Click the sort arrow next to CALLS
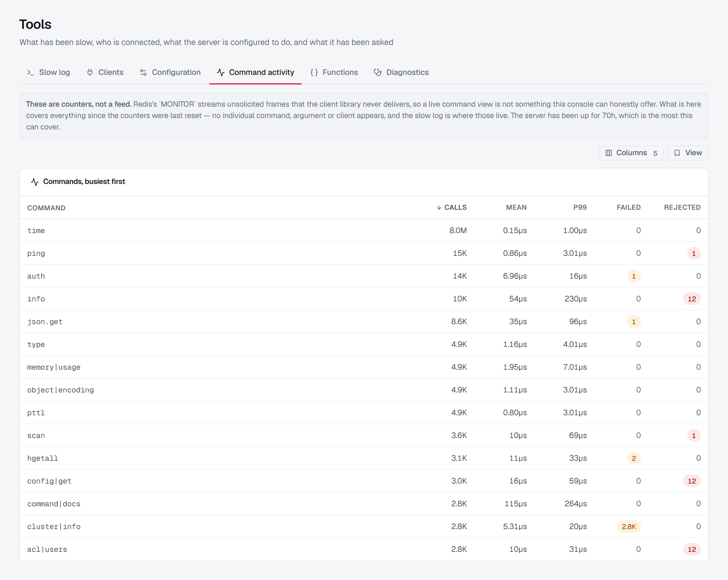This screenshot has height=580, width=728. (439, 208)
